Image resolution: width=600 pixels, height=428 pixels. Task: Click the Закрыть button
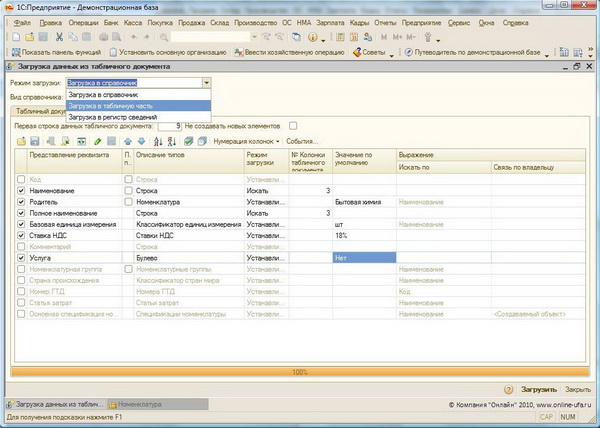578,389
